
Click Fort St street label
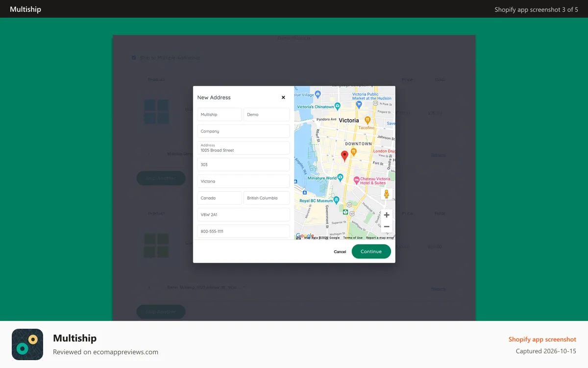click(x=378, y=163)
